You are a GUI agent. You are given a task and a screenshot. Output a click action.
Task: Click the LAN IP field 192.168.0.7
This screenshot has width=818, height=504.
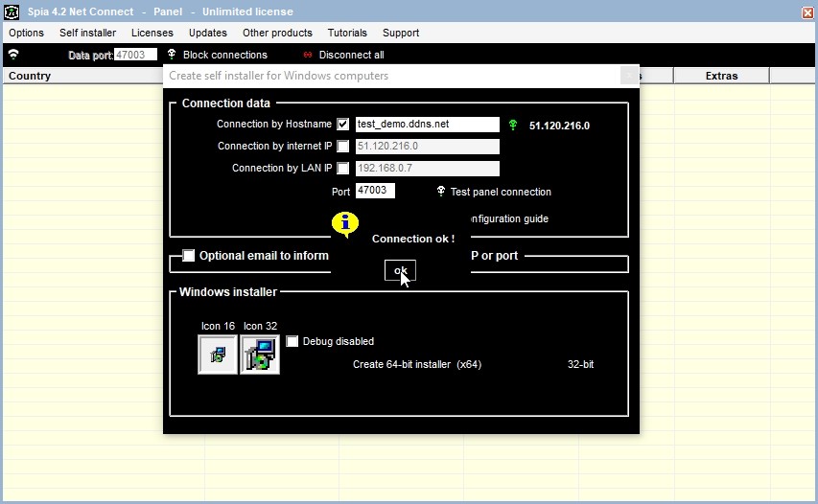pos(428,169)
